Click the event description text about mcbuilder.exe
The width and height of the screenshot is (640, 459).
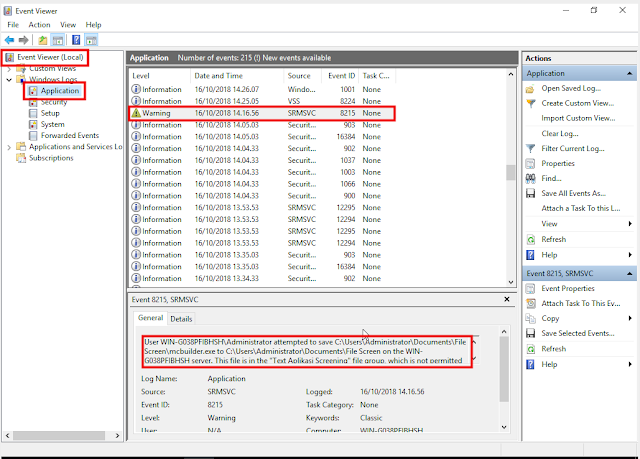[x=304, y=351]
